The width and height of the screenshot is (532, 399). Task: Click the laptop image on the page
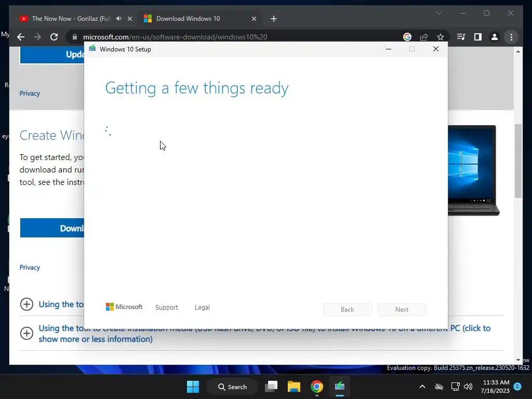tap(474, 170)
